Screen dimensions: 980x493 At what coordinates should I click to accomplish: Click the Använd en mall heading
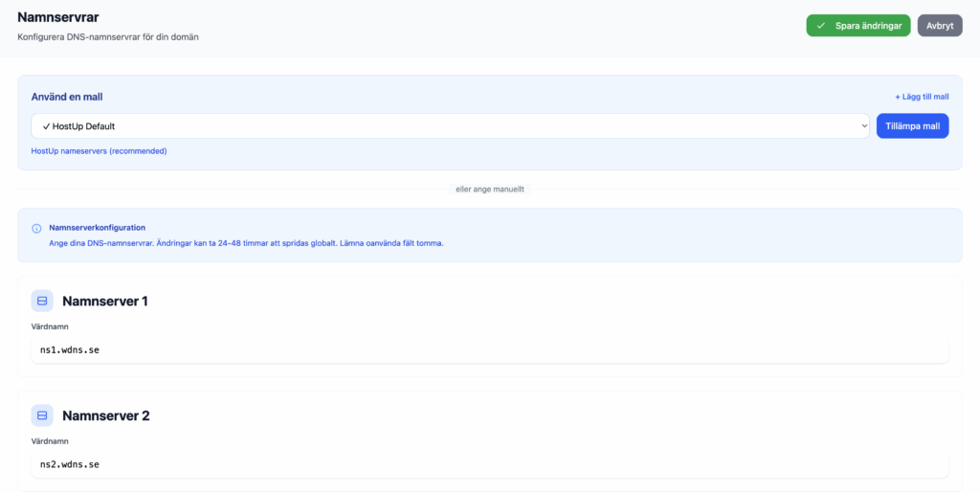click(67, 97)
